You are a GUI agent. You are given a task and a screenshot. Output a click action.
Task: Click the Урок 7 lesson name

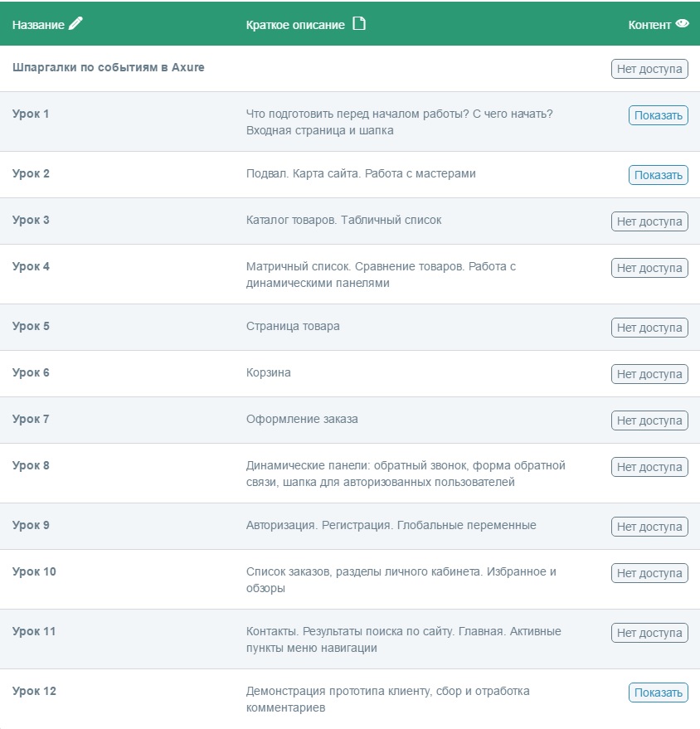pos(31,419)
